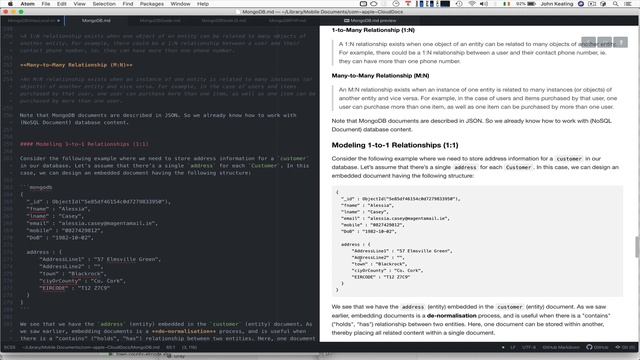Screen dimensions: 640x360
Task: Click "EIRCODE" key in the editor code
Action: tap(53, 288)
